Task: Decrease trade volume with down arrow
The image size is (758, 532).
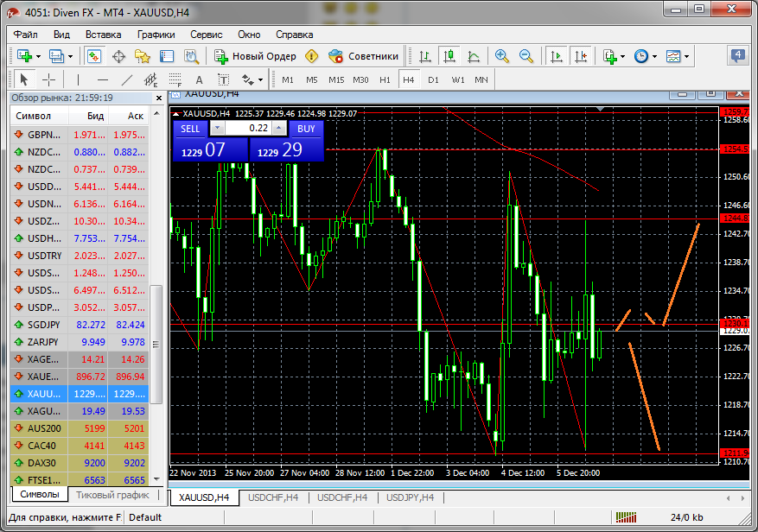Action: click(x=217, y=128)
